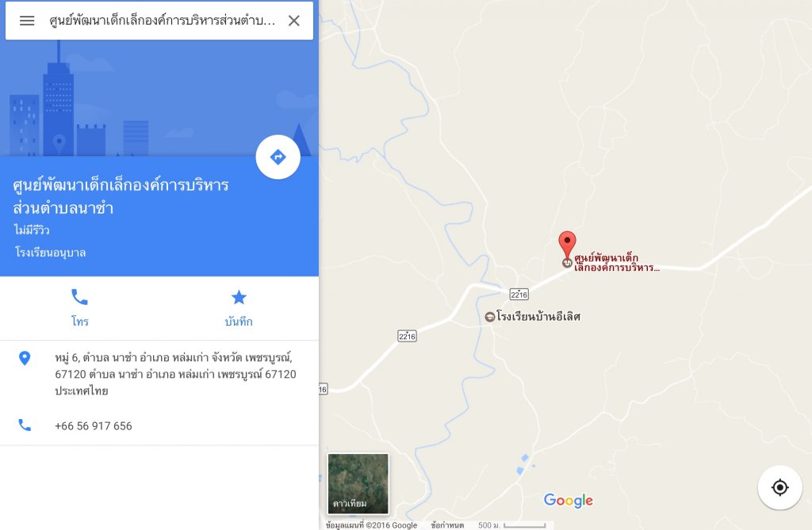Image resolution: width=812 pixels, height=530 pixels.
Task: Click the address location pin icon
Action: click(25, 358)
